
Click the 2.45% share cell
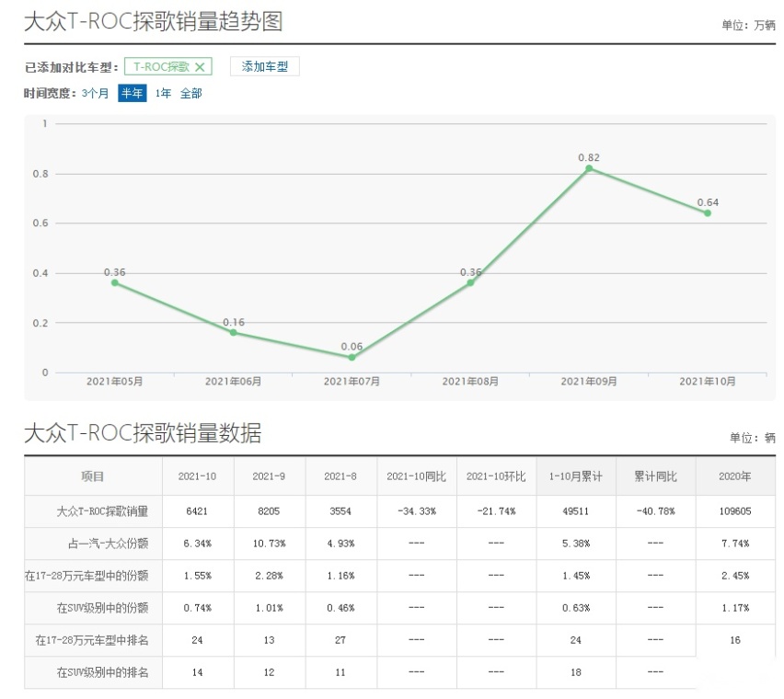click(735, 576)
